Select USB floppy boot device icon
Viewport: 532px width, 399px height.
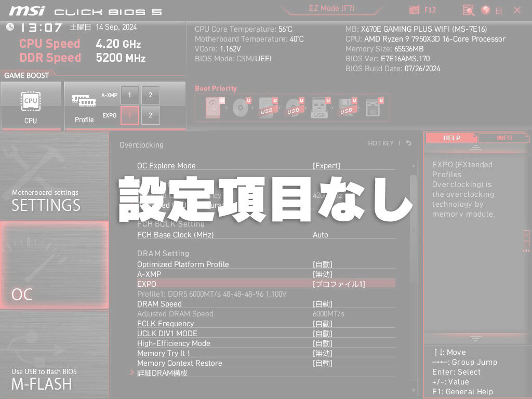(x=347, y=108)
